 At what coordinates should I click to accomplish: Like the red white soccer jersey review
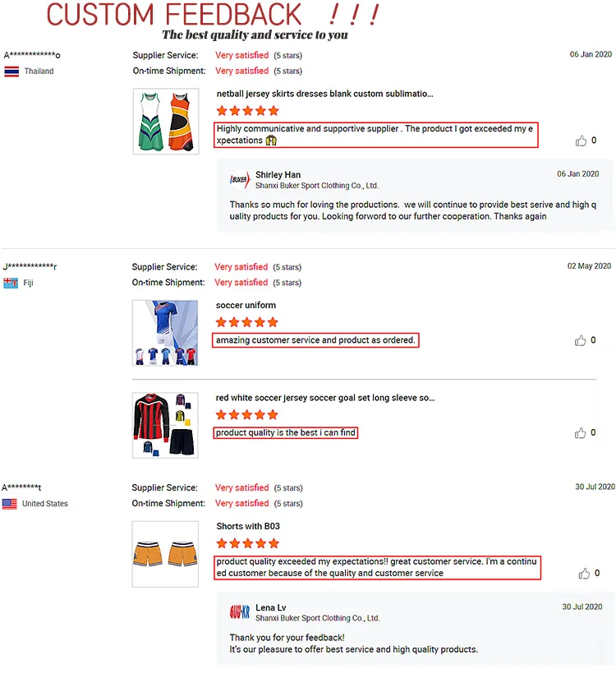[581, 433]
